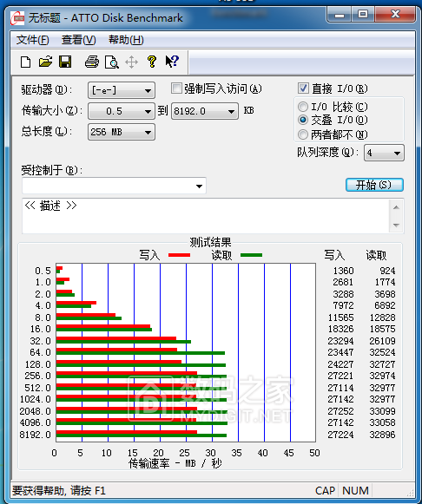Print results using the printer icon

(92, 62)
